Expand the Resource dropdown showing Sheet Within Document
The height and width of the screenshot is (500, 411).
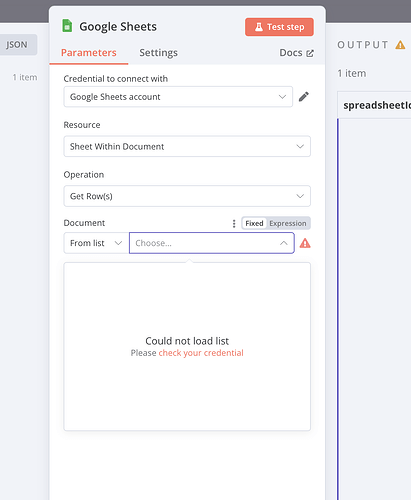[x=187, y=146]
